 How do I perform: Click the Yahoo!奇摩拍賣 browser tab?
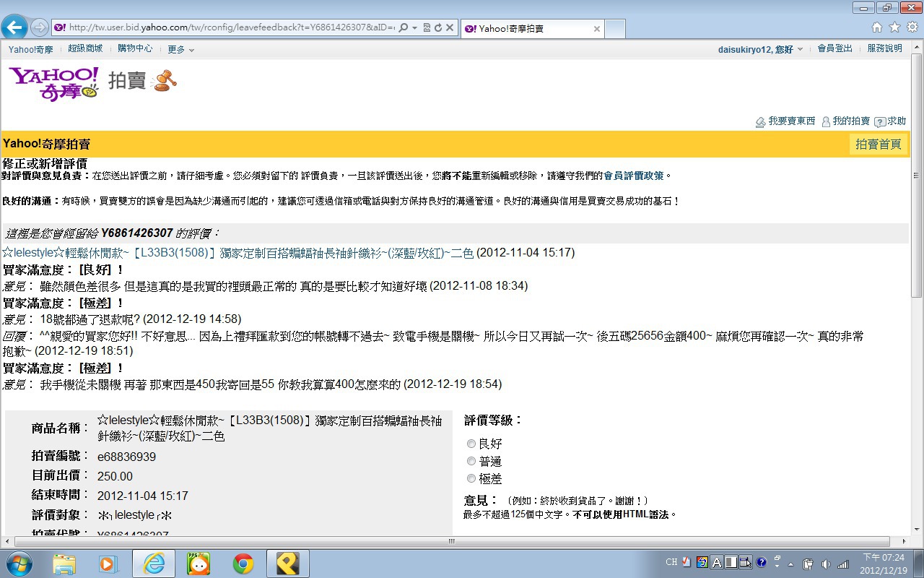(x=531, y=29)
